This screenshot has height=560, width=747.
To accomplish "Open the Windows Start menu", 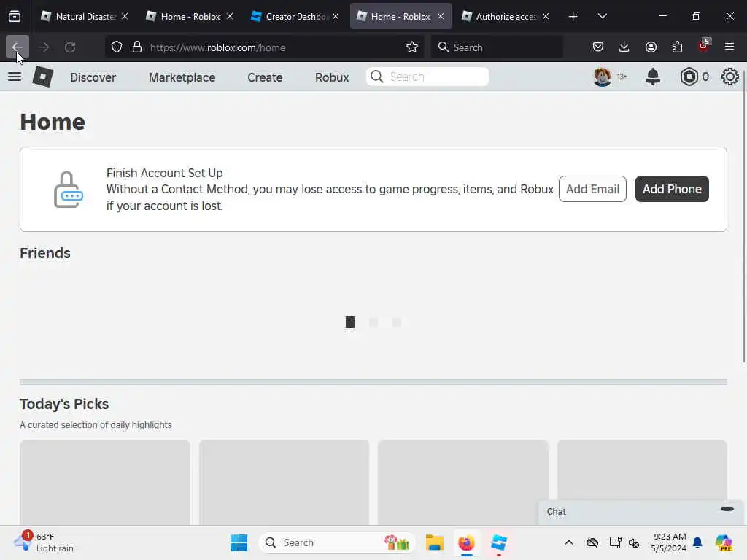I will 239,542.
